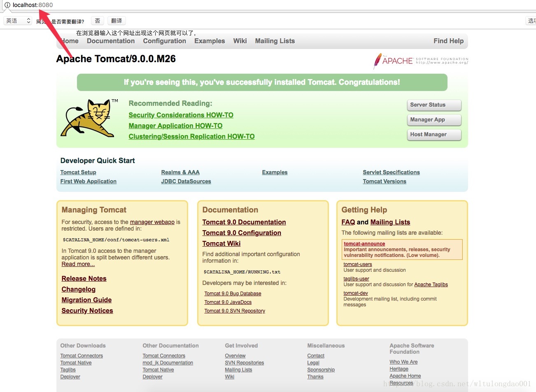The width and height of the screenshot is (536, 392).
Task: Open Sponsorship under Miscellaneous
Action: pos(321,370)
